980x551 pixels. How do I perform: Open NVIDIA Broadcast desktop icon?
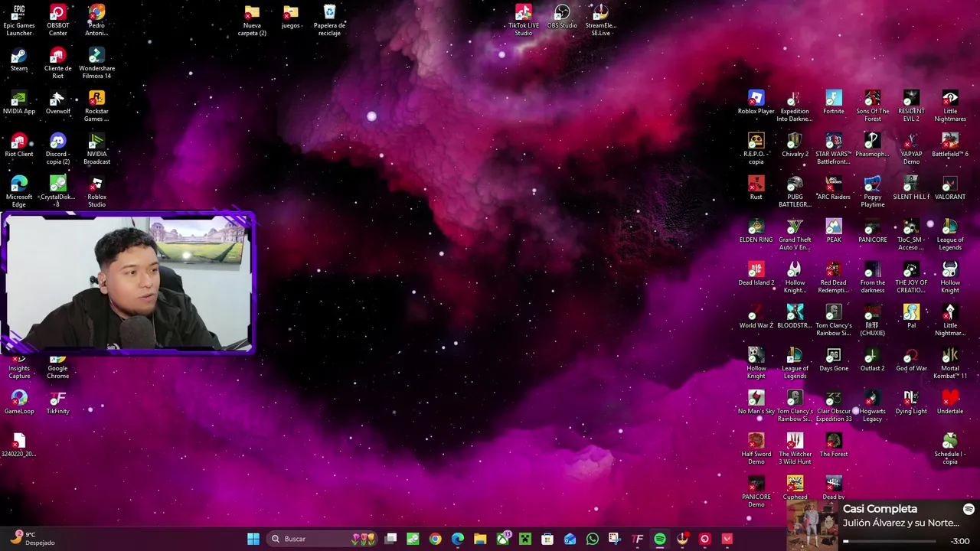click(96, 148)
